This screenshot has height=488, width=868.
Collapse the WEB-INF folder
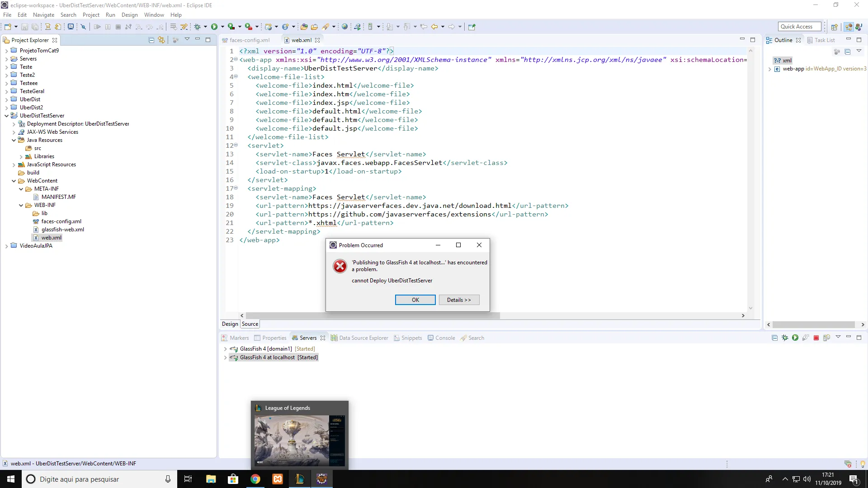click(x=21, y=205)
